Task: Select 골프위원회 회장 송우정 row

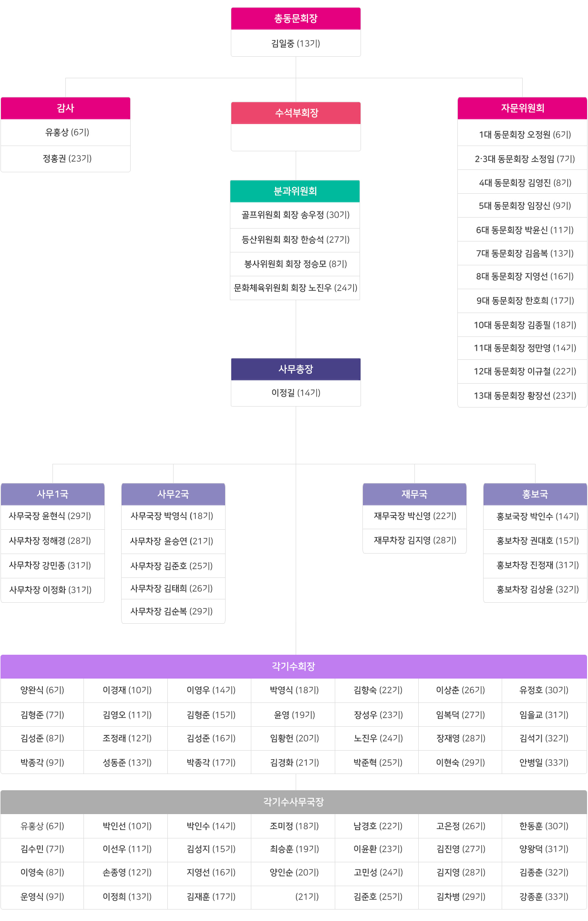Action: [x=295, y=215]
